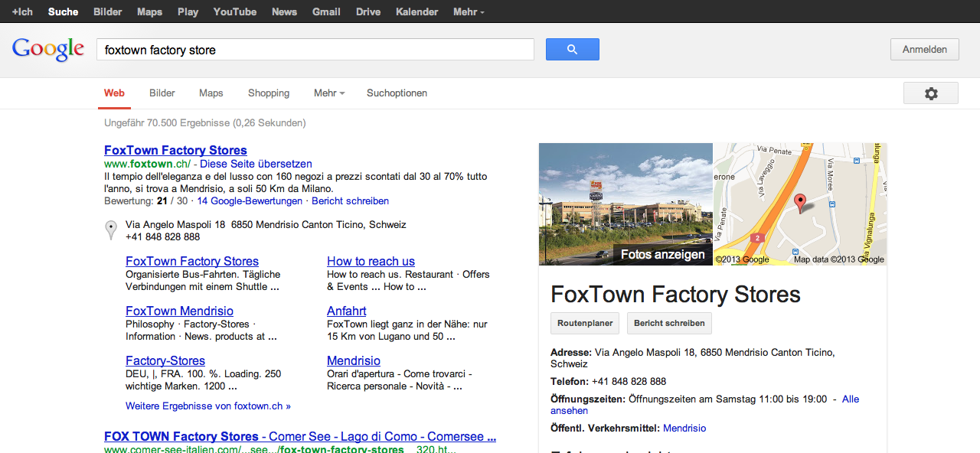Click the Anmelden sign-in button
Image resolution: width=980 pixels, height=453 pixels.
pos(924,50)
